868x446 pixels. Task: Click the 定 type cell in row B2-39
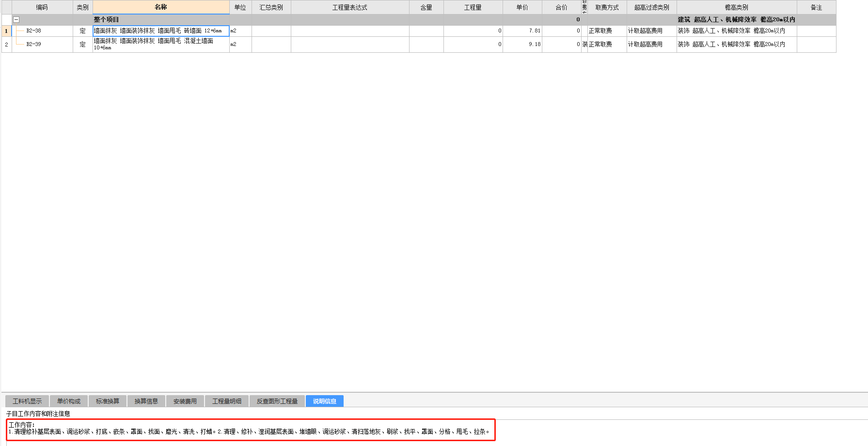(x=83, y=44)
